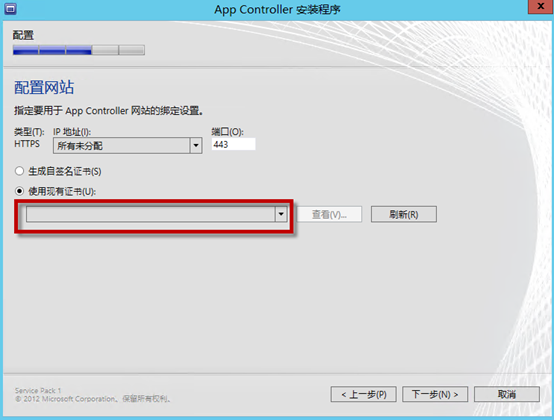
Task: Click the App Controller 安装程序 title text
Action: point(277,10)
